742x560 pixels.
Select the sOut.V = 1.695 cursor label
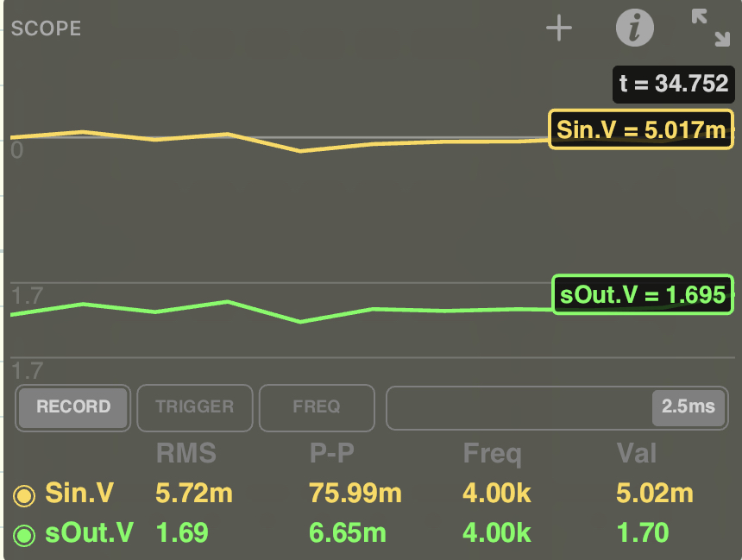point(642,295)
